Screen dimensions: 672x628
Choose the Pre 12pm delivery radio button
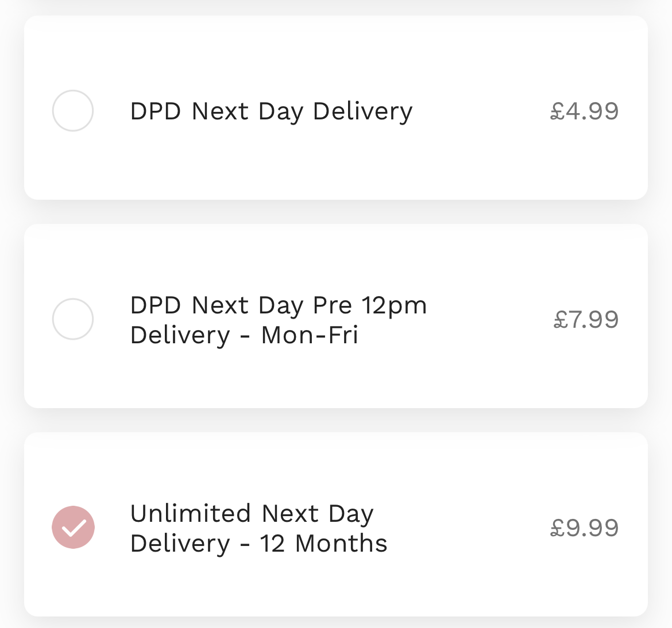point(73,319)
